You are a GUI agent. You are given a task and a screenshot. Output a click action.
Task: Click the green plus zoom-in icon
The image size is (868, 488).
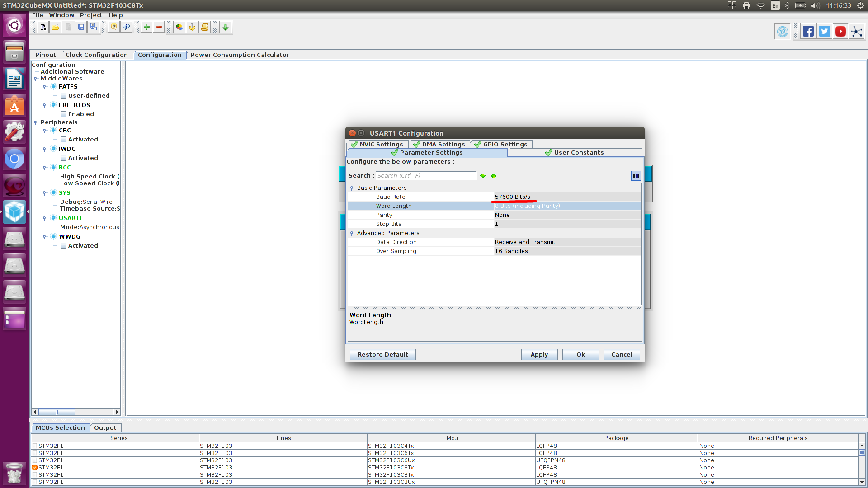pos(146,27)
